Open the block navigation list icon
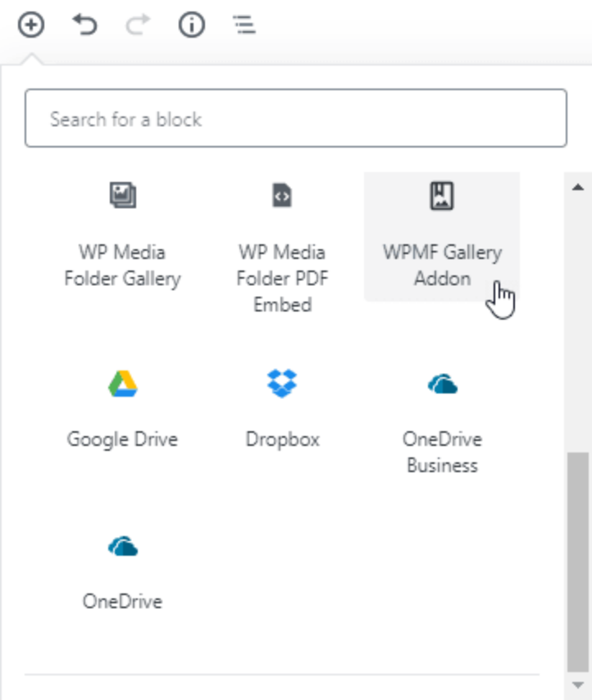This screenshot has height=700, width=592. tap(244, 25)
